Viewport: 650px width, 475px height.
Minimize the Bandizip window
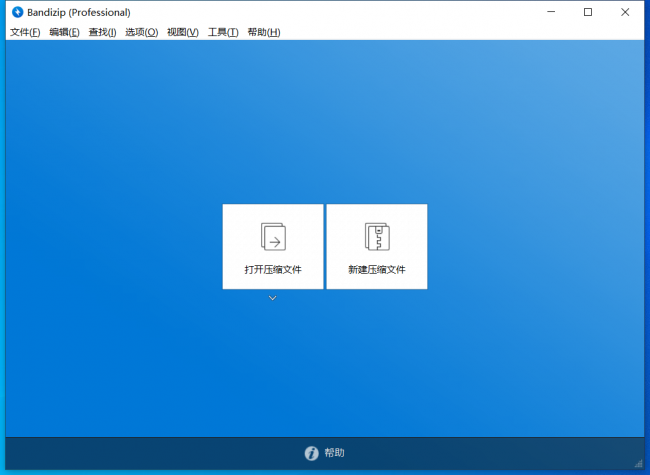[551, 12]
